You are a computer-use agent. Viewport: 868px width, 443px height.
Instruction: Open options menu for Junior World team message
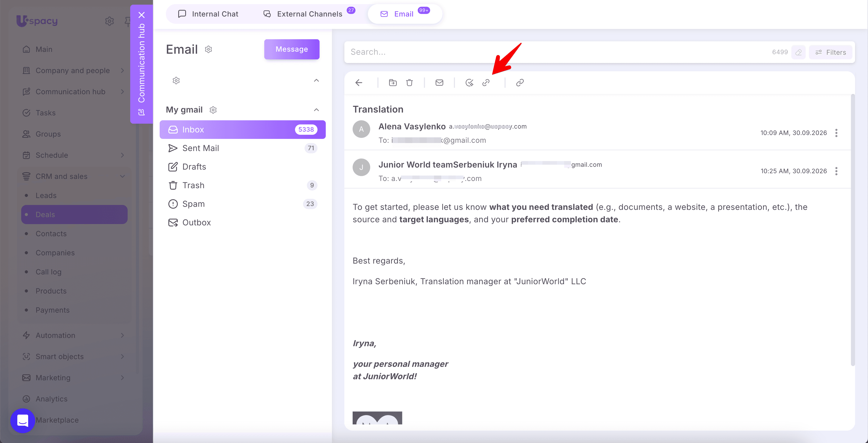[836, 171]
